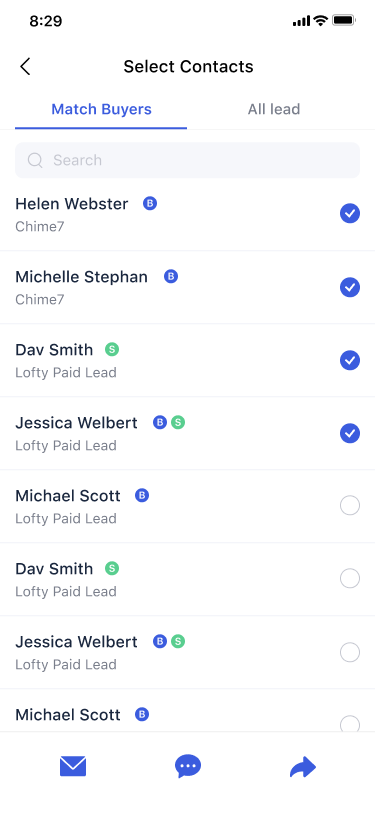375x813 pixels.
Task: Open the email envelope action
Action: (73, 766)
